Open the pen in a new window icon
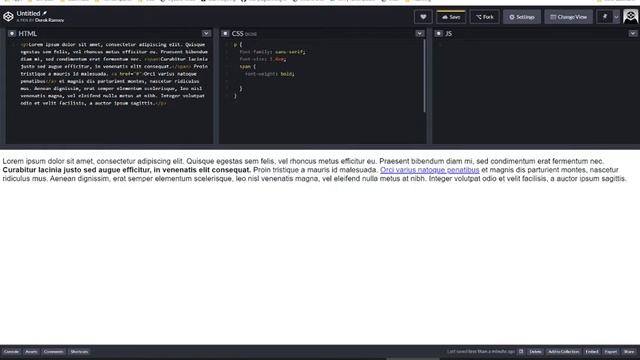Image resolution: width=640 pixels, height=360 pixels. click(x=521, y=351)
